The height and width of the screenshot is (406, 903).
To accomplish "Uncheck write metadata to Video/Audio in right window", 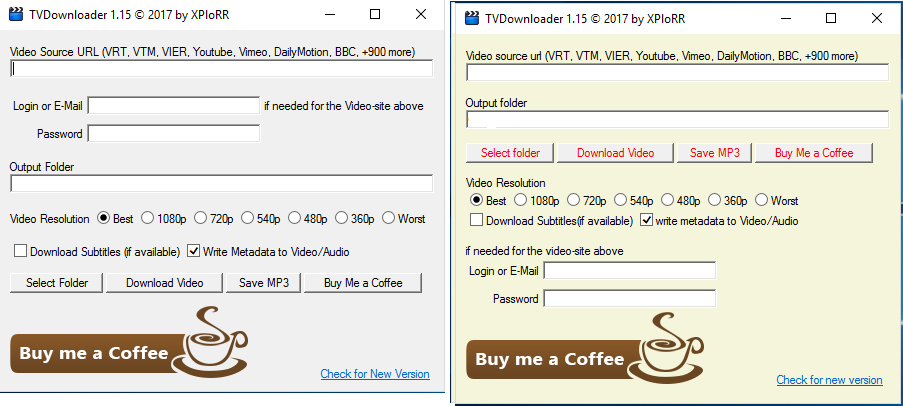I will pyautogui.click(x=647, y=220).
